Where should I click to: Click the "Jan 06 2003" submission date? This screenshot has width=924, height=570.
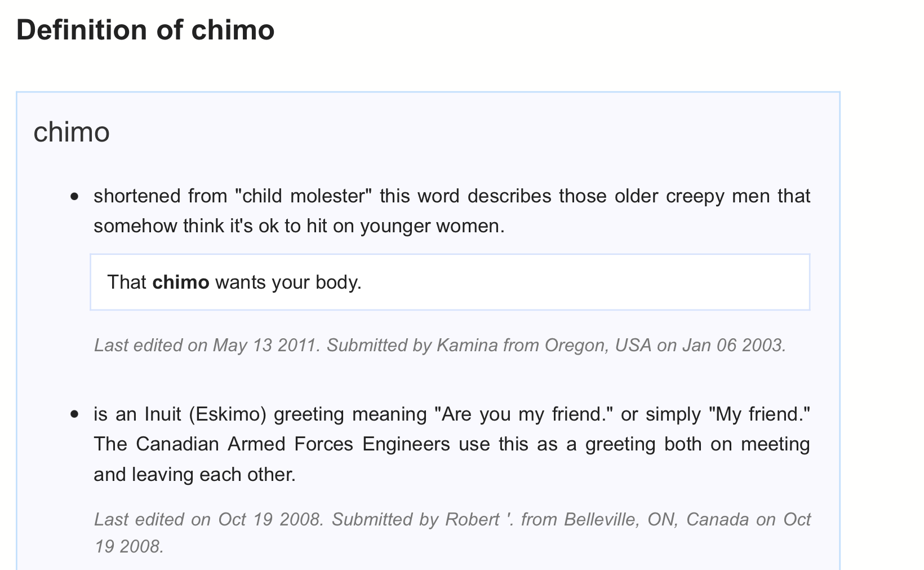pos(733,345)
